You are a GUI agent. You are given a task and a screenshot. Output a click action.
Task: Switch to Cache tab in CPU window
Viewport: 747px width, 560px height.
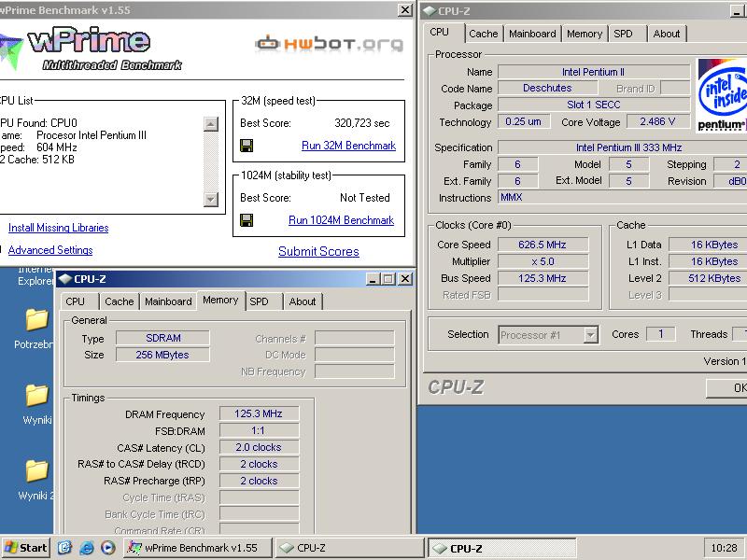483,34
